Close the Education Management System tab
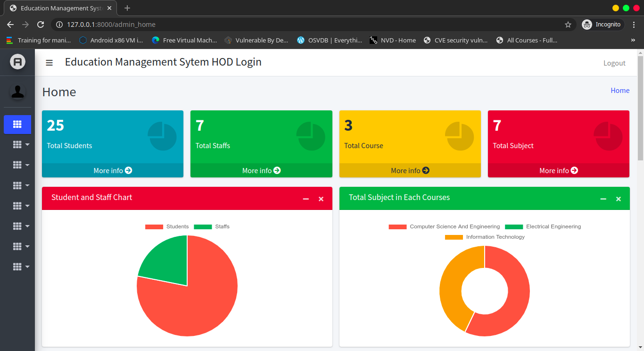This screenshot has width=644, height=351. (109, 8)
